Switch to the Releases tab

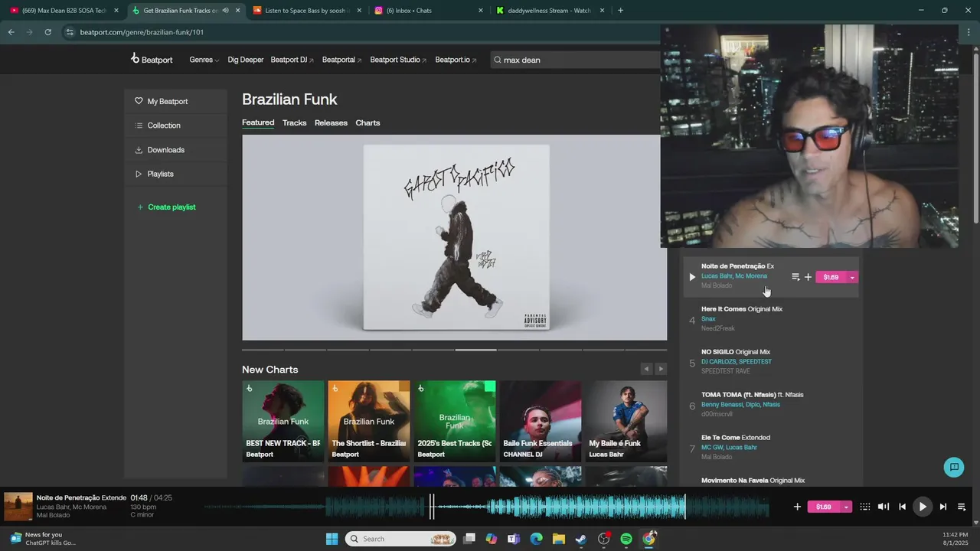(x=331, y=122)
